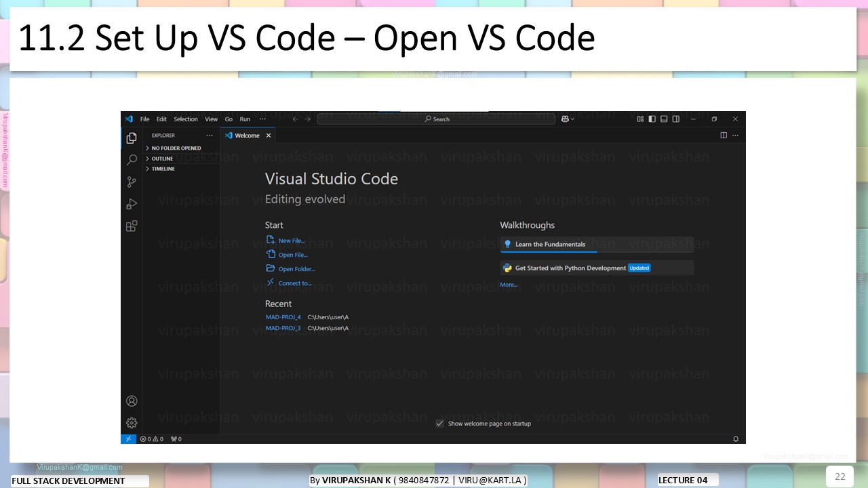This screenshot has width=868, height=488.
Task: Expand the Outline section
Action: [182, 159]
